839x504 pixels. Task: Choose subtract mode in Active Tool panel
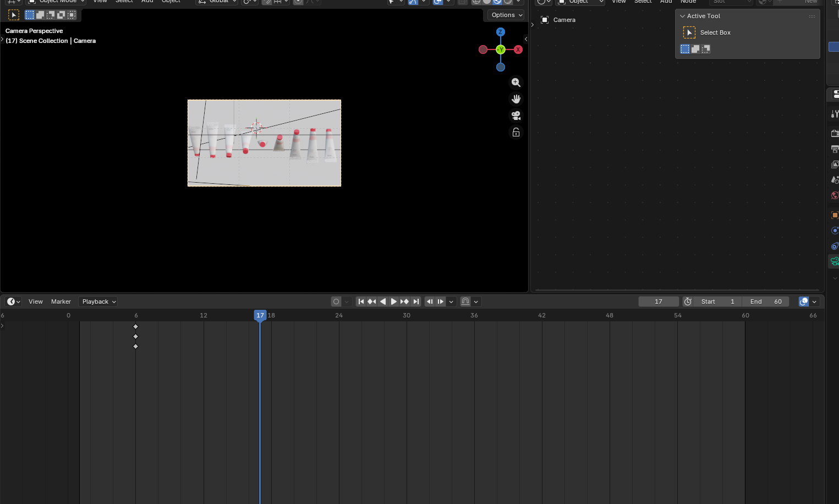pos(706,49)
